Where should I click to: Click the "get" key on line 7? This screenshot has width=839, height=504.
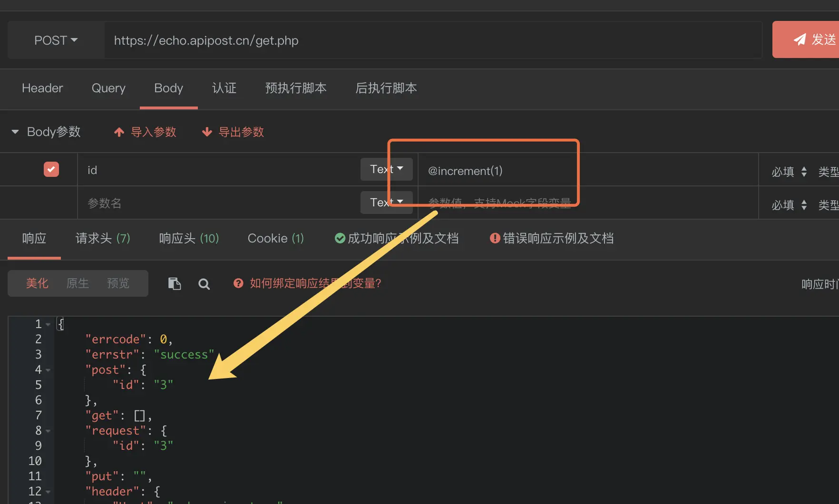[x=102, y=416]
